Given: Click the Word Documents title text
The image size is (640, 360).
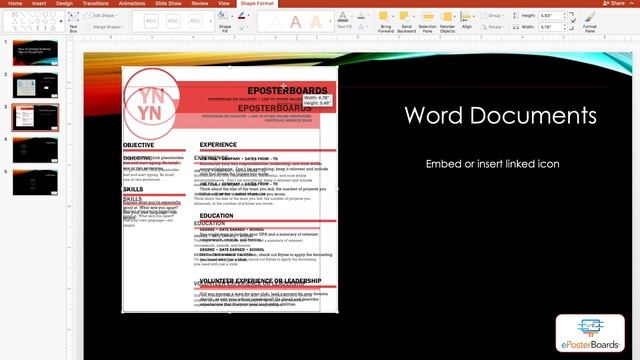Looking at the screenshot, I should pos(500,116).
